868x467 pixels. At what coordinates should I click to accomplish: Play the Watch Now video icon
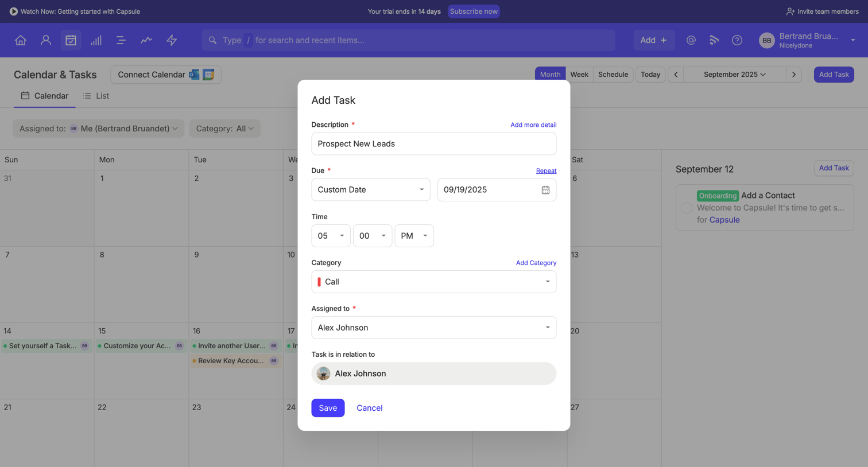tap(14, 11)
